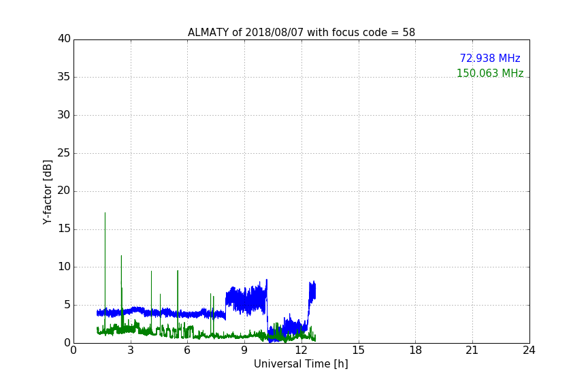Viewport: 588px width, 392px height.
Task: Click the y-axis tick label 20
Action: click(x=64, y=191)
